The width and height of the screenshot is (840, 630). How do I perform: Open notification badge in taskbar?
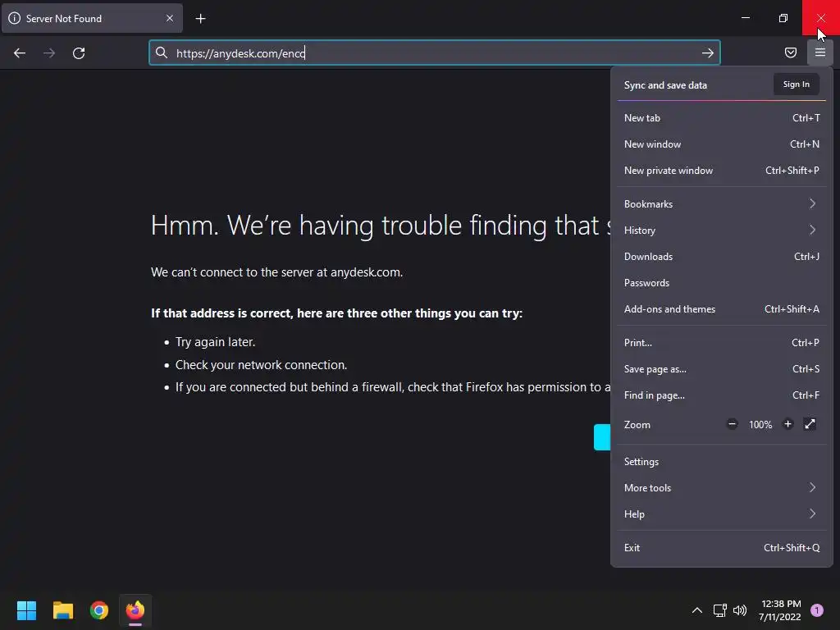[817, 610]
